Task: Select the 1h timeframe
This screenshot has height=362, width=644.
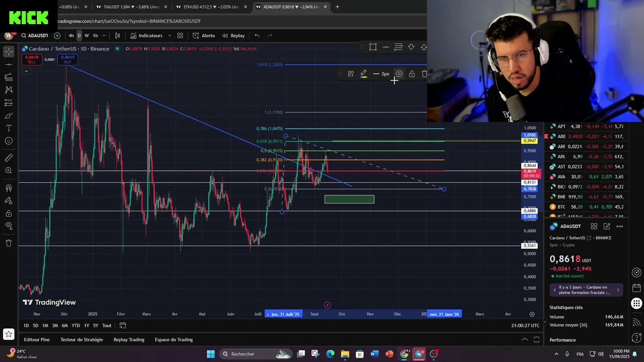Action: [x=95, y=36]
